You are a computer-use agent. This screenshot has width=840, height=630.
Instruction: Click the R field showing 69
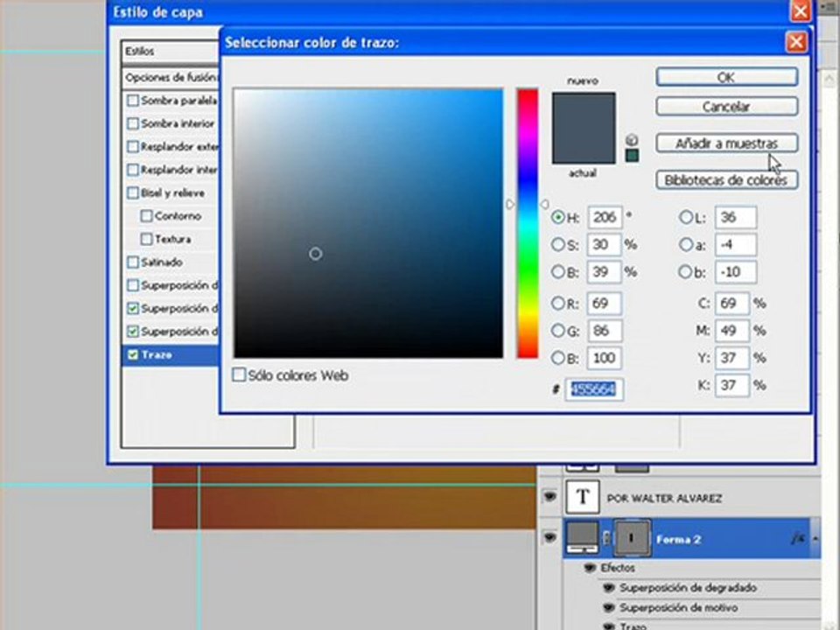click(x=605, y=304)
